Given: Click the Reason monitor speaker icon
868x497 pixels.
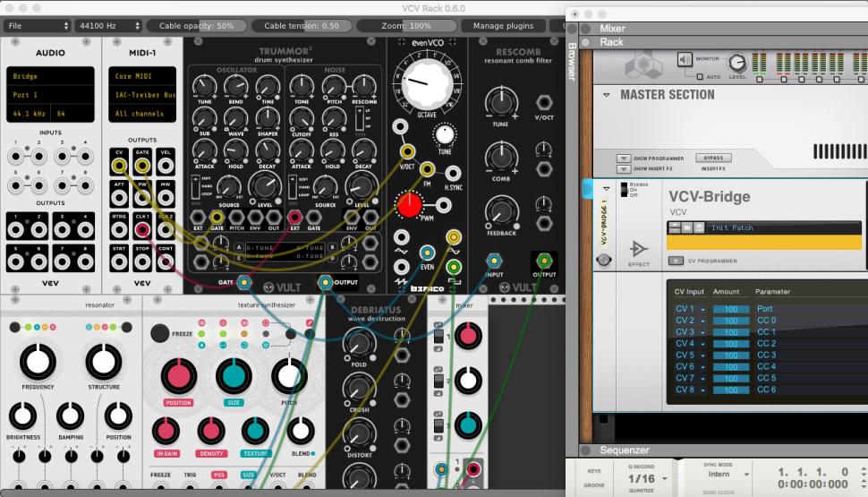Looking at the screenshot, I should pyautogui.click(x=685, y=60).
